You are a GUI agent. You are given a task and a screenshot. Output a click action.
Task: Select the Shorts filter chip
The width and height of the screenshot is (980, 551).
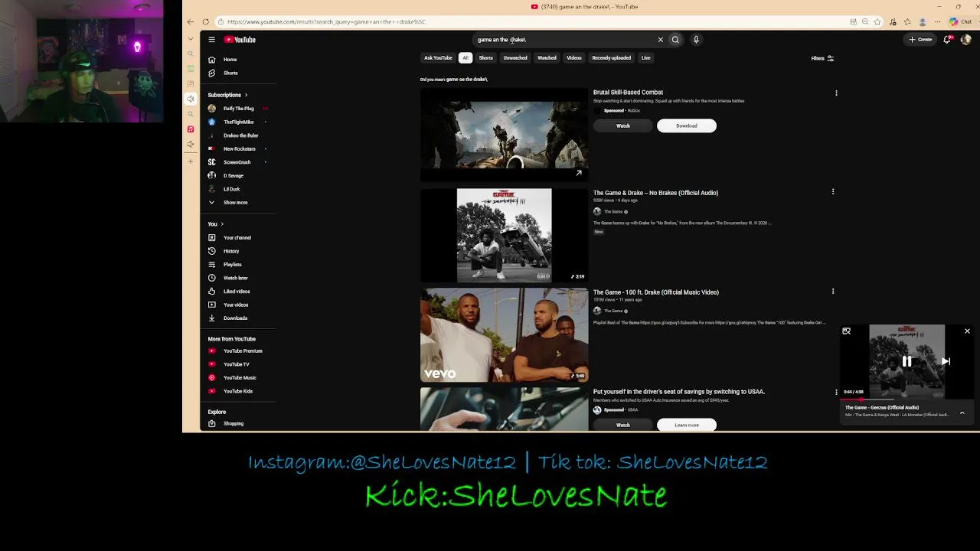(486, 58)
